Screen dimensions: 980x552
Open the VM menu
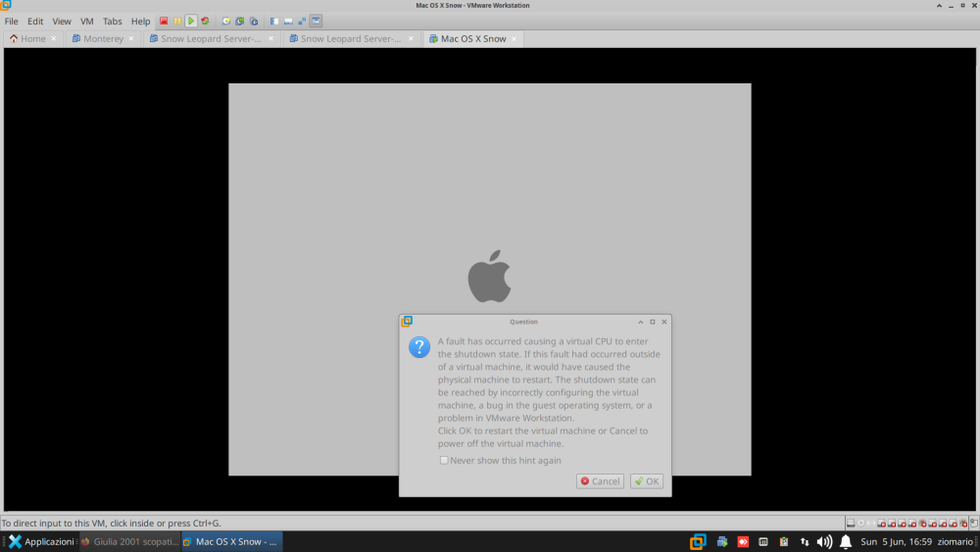point(87,22)
